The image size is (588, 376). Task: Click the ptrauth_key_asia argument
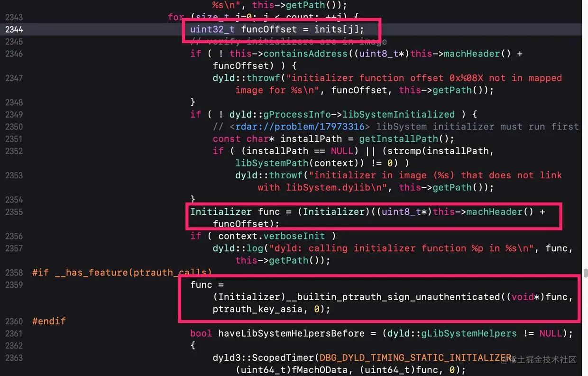pyautogui.click(x=257, y=309)
